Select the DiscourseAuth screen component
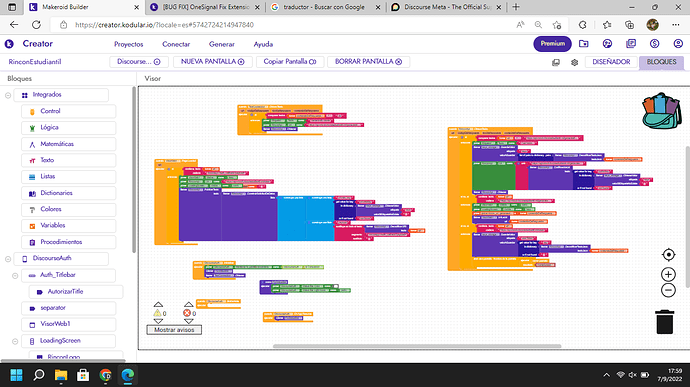This screenshot has width=690, height=387. 61,258
